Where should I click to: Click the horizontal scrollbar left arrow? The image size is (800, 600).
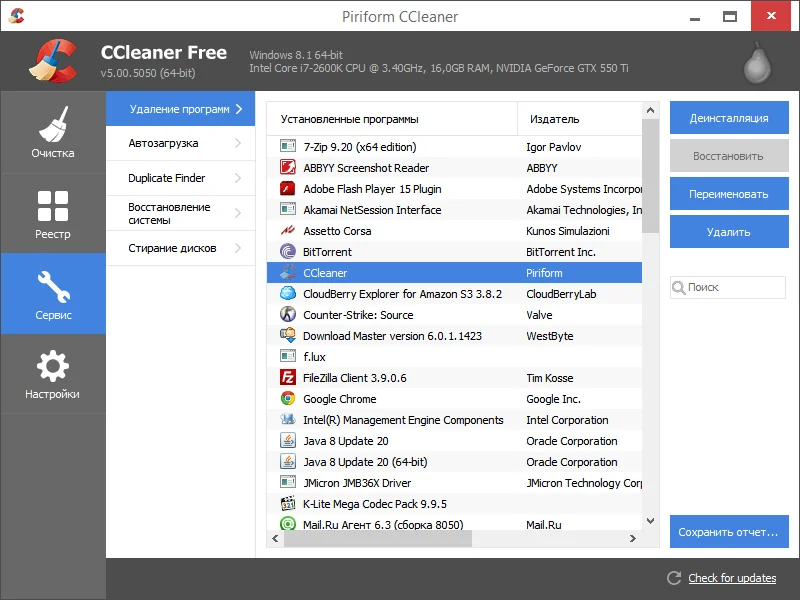point(276,538)
